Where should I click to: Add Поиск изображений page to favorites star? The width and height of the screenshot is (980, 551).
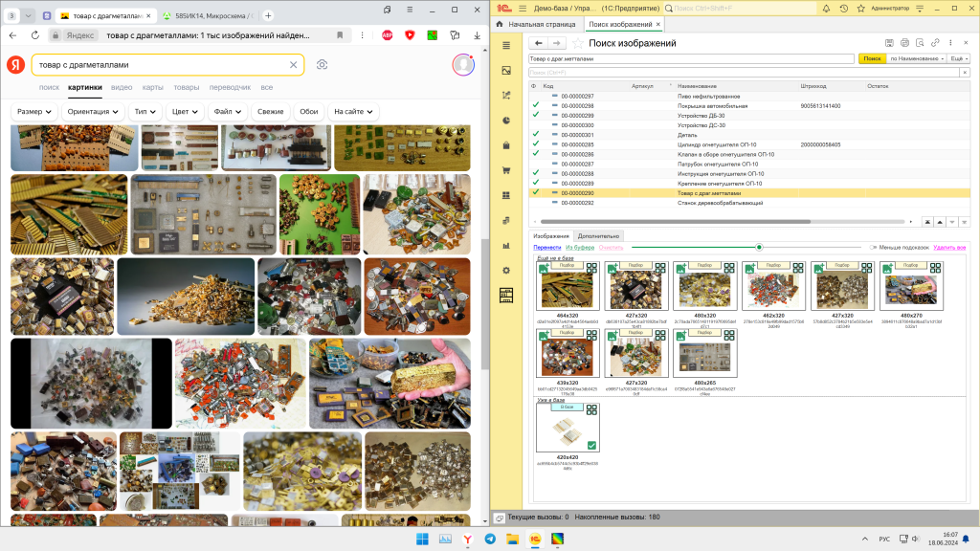point(577,43)
